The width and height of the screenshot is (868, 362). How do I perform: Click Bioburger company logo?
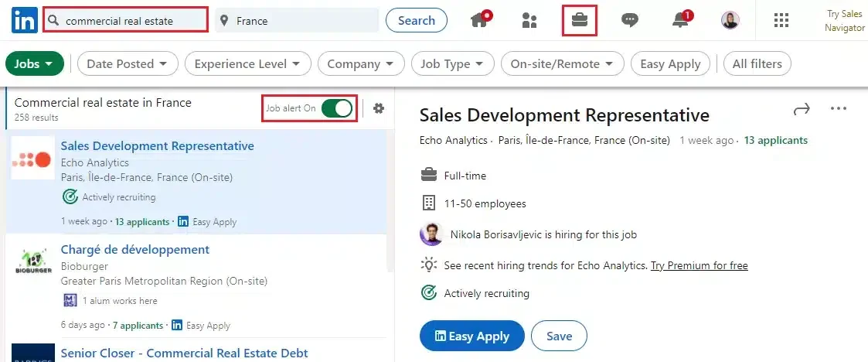pyautogui.click(x=32, y=261)
